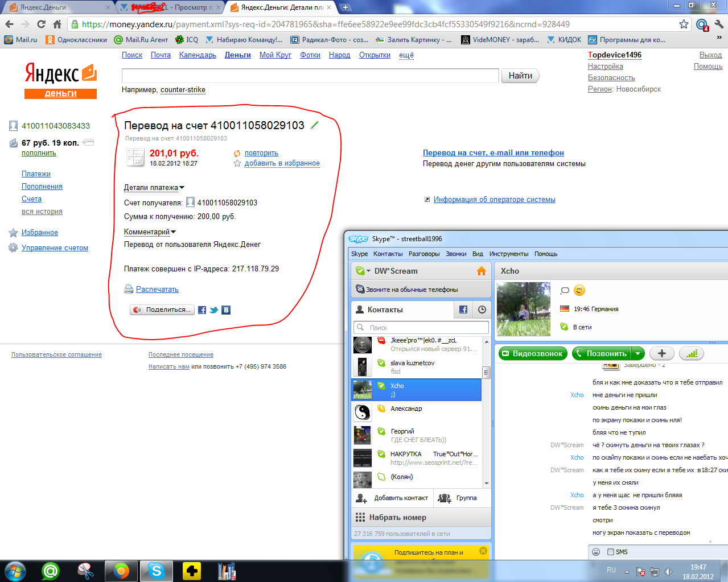Viewport: 728px width, 582px height.
Task: Open Windows Start menu
Action: [x=15, y=571]
